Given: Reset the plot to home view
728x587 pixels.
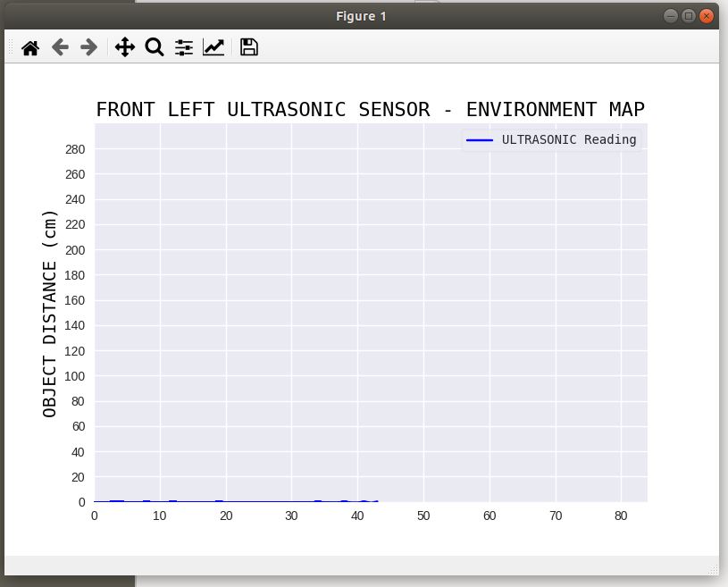Looking at the screenshot, I should (30, 47).
